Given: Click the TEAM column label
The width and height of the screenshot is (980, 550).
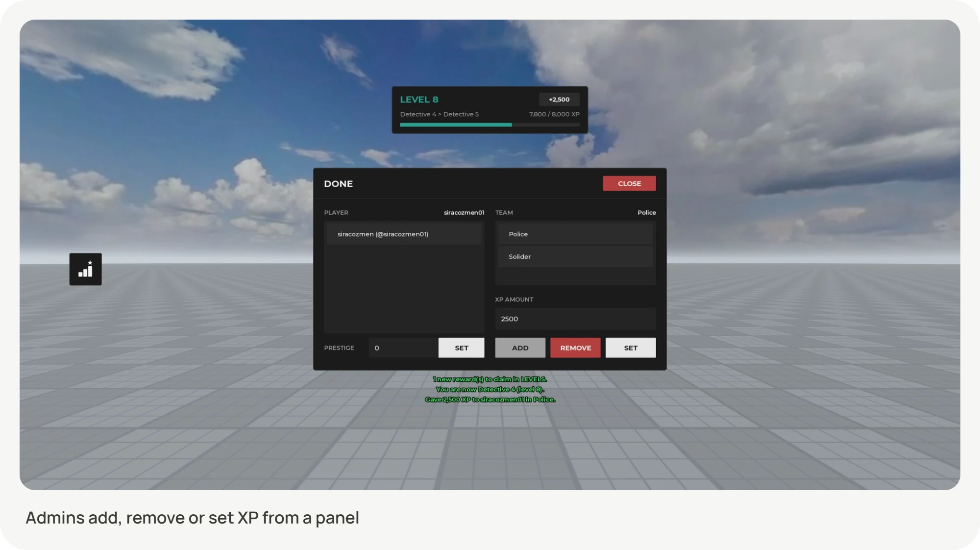Looking at the screenshot, I should click(504, 212).
